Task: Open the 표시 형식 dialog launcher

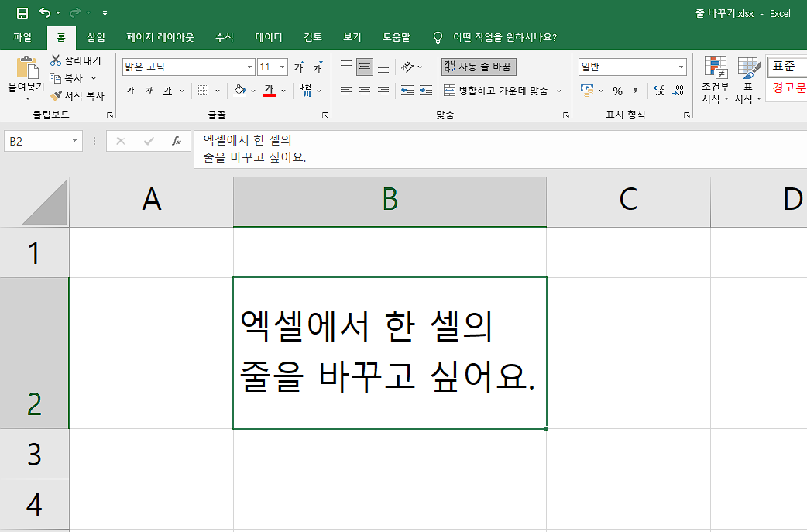Action: 686,115
